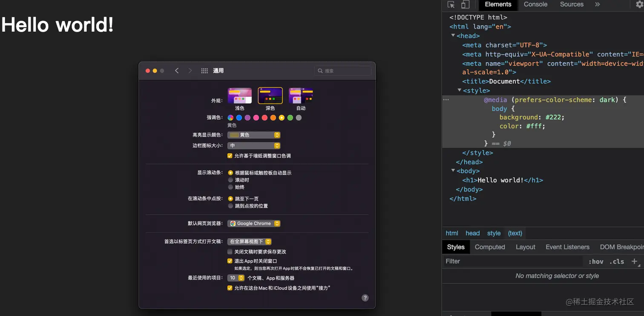The image size is (644, 316).
Task: Choose the graphite accent color
Action: click(x=299, y=118)
